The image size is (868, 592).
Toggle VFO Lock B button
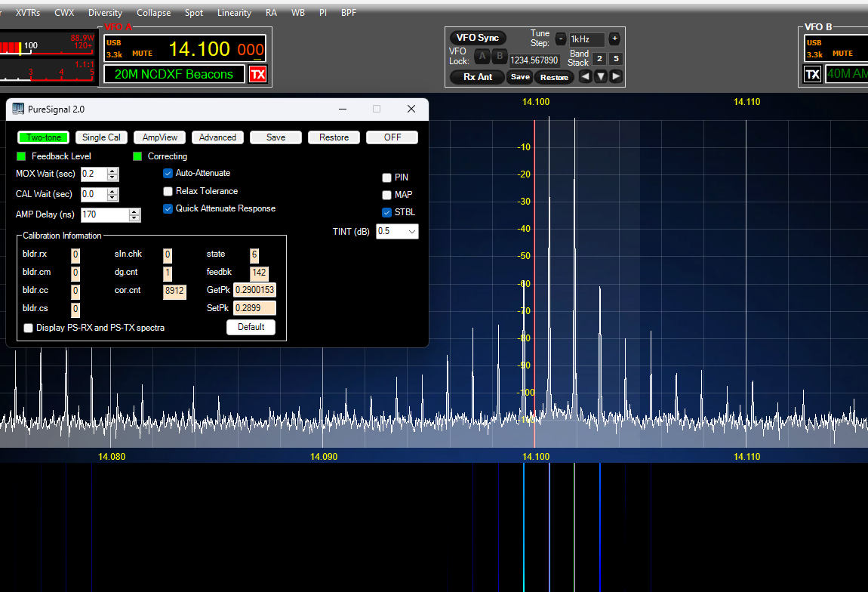click(x=500, y=56)
